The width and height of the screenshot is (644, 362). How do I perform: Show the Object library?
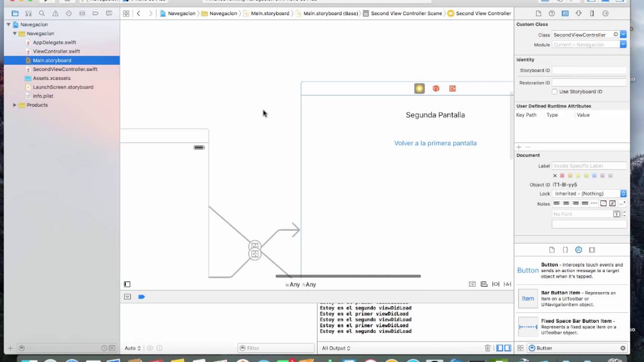click(x=579, y=250)
